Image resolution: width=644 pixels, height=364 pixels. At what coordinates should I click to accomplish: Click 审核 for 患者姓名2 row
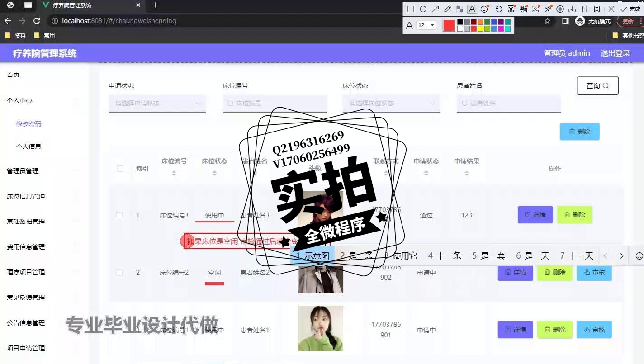click(x=594, y=272)
